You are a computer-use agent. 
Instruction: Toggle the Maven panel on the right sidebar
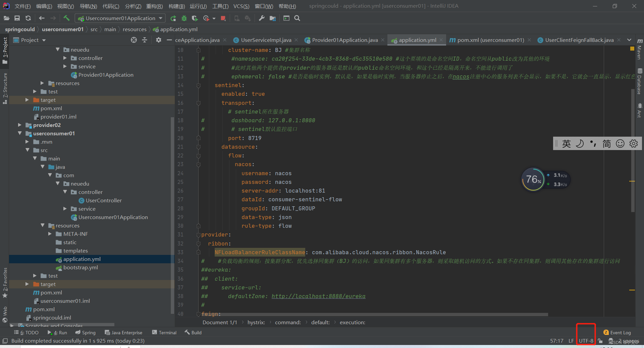click(639, 52)
